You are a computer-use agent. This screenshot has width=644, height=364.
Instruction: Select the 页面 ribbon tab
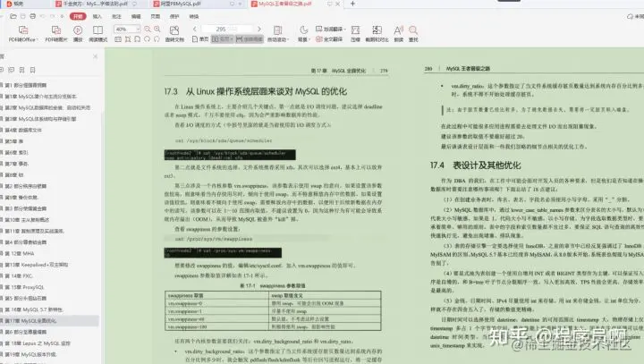tap(156, 16)
